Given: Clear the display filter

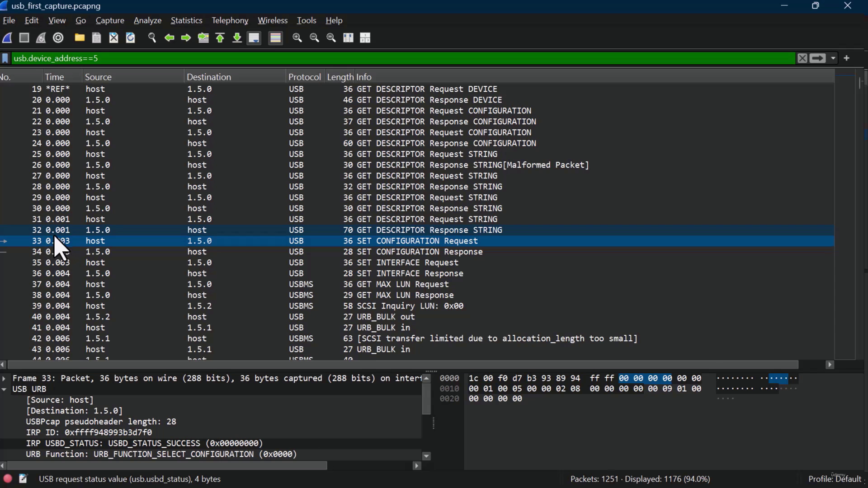Looking at the screenshot, I should pos(802,58).
